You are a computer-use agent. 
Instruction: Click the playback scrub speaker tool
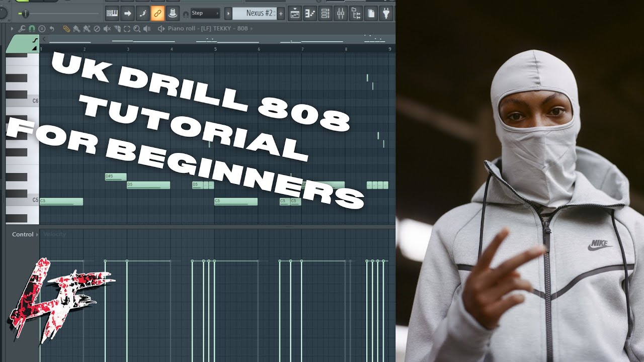pyautogui.click(x=146, y=29)
